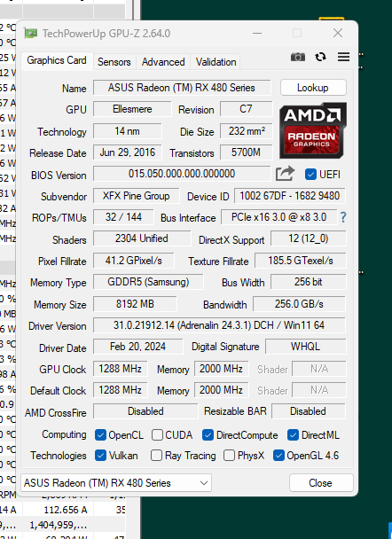The image size is (392, 539).
Task: Click the Technology value 14 nm
Action: pos(127,131)
